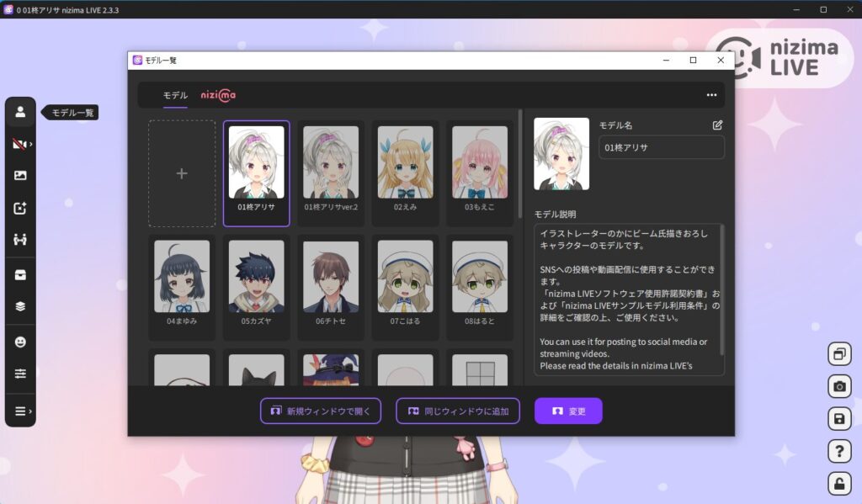Select the 06チトセ model card

tap(331, 288)
